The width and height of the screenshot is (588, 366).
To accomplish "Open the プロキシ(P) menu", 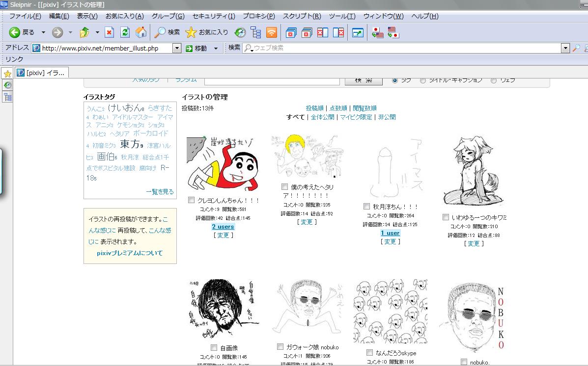I will [259, 16].
